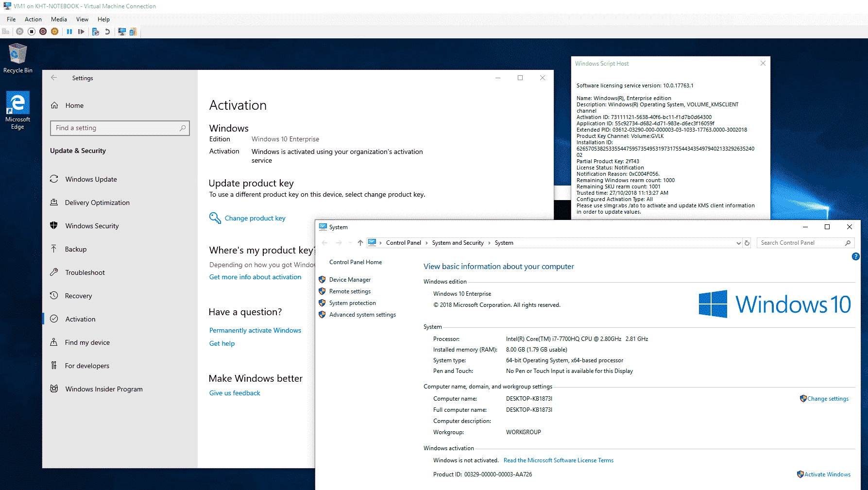Close the Windows Script Host dialog

[x=763, y=63]
